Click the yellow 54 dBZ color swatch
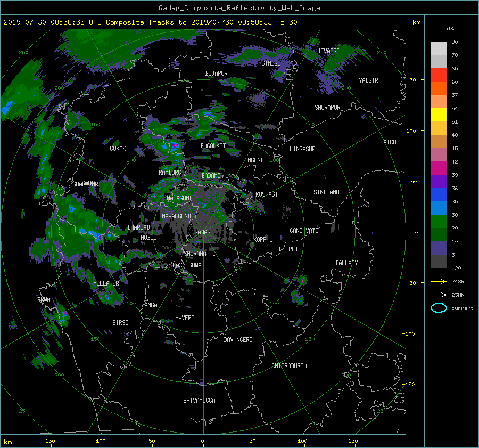Image resolution: width=479 pixels, height=448 pixels. tap(439, 115)
